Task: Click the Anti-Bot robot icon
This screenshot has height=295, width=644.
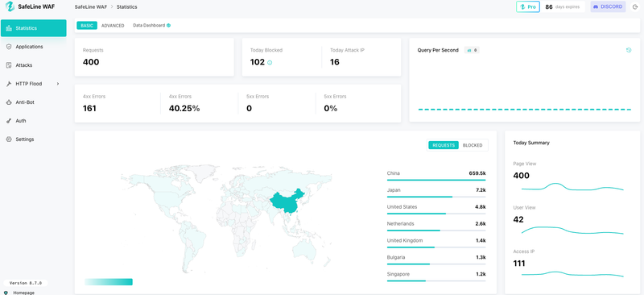Action: (x=9, y=102)
